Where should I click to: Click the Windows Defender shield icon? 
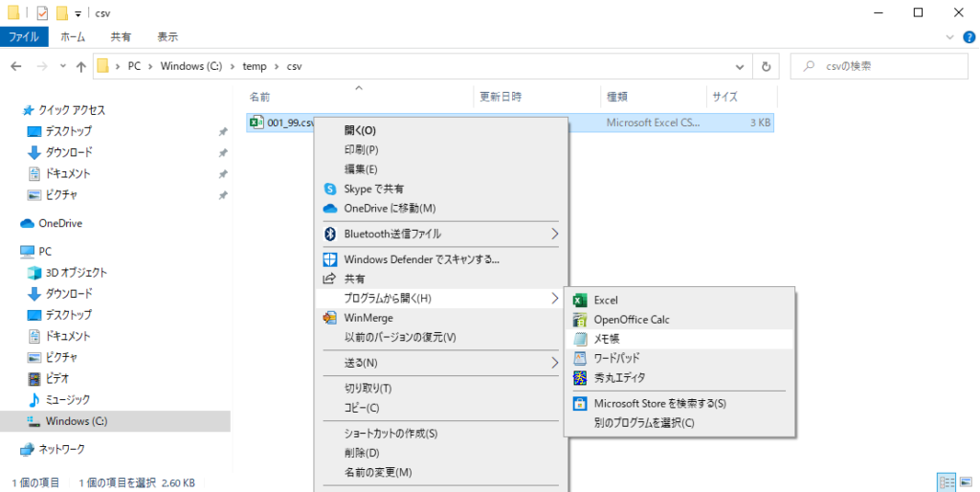pos(329,258)
